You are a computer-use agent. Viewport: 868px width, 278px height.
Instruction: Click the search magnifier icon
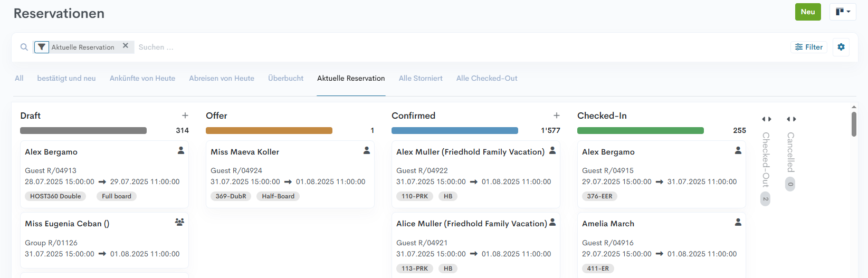pyautogui.click(x=24, y=47)
